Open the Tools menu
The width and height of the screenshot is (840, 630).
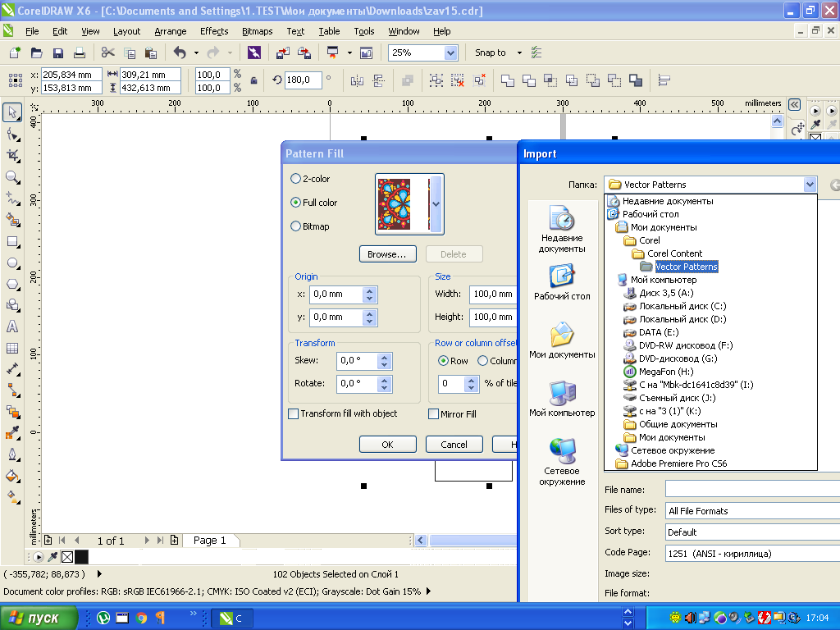click(364, 31)
